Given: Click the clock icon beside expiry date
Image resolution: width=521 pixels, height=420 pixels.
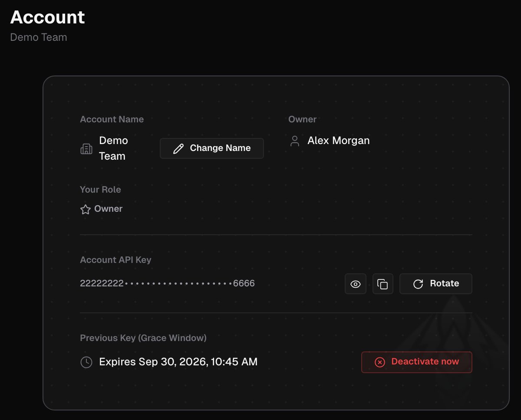Looking at the screenshot, I should coord(86,362).
